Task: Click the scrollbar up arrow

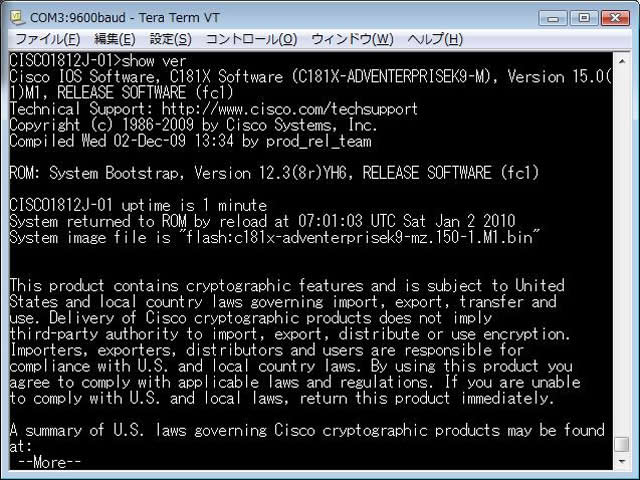Action: [x=621, y=60]
